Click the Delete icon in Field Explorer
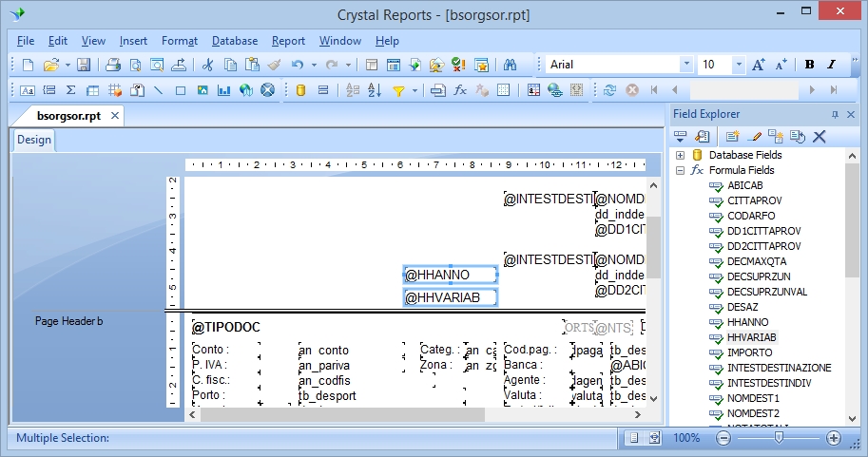Viewport: 868px width, 457px height. coord(820,136)
